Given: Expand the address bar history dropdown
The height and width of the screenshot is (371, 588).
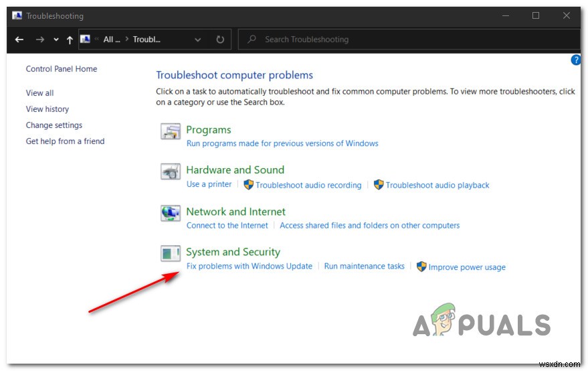Looking at the screenshot, I should click(x=197, y=40).
